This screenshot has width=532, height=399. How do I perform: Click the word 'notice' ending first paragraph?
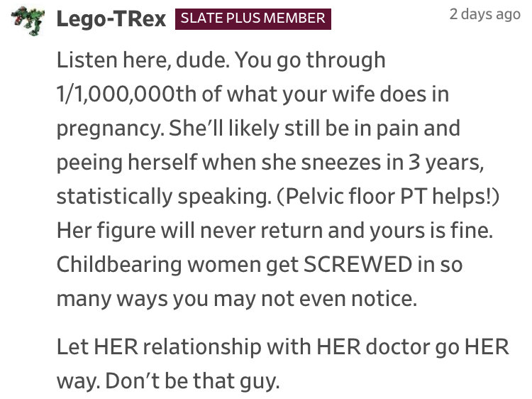(x=381, y=298)
